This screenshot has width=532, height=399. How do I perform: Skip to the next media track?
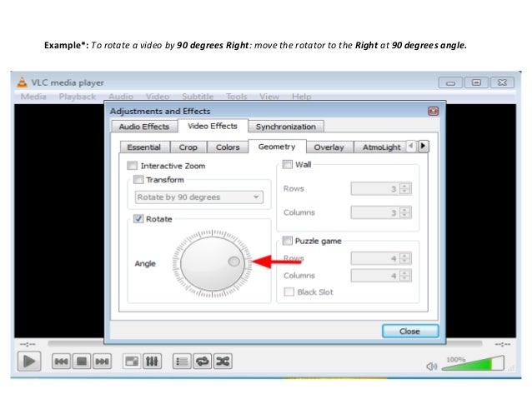pos(102,362)
